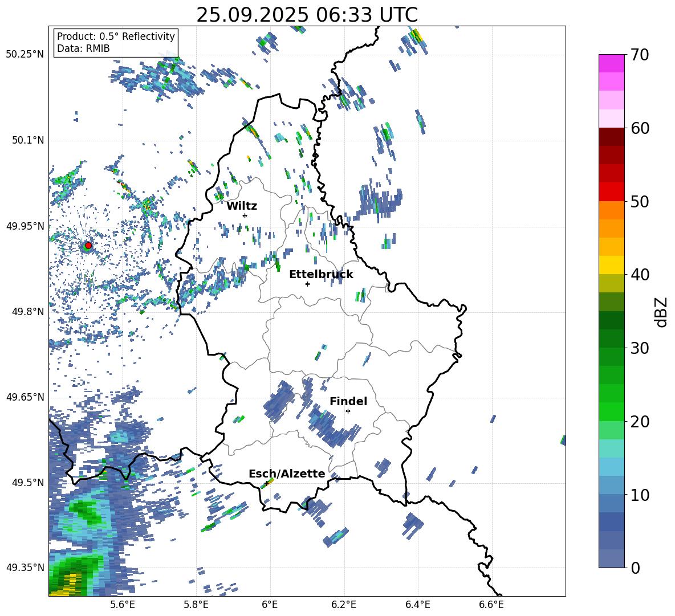Click the orange colorbar segment below 50

(611, 210)
